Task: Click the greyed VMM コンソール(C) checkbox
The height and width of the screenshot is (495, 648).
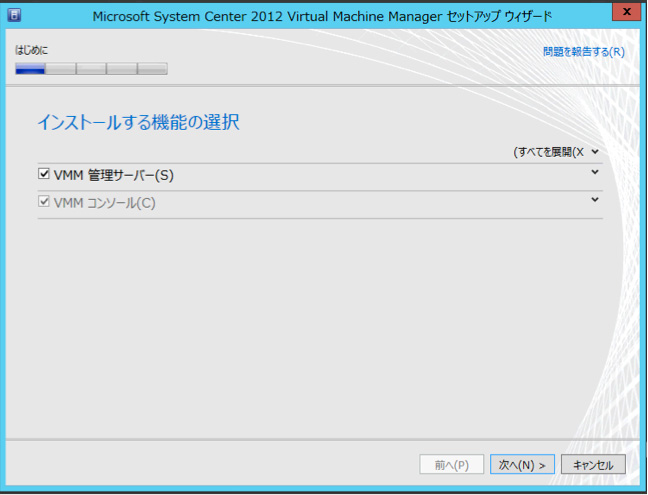Action: click(x=43, y=201)
